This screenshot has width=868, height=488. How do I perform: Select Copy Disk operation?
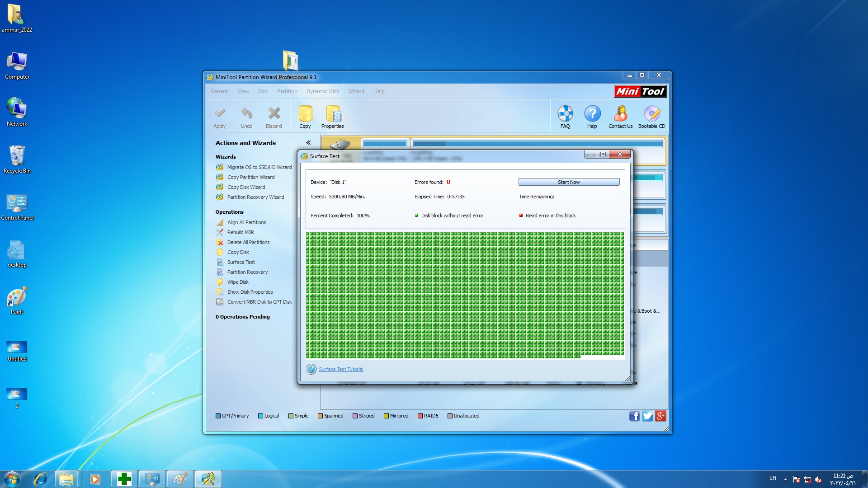[233, 252]
